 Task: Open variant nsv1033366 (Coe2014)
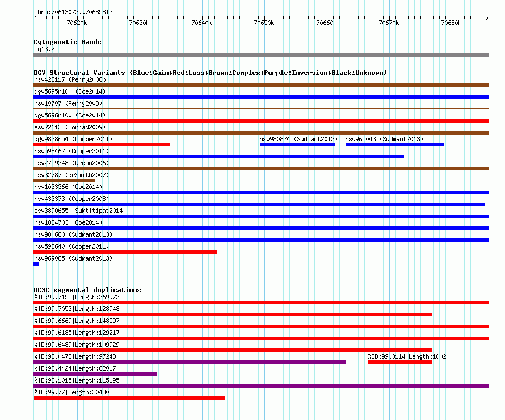pos(68,187)
